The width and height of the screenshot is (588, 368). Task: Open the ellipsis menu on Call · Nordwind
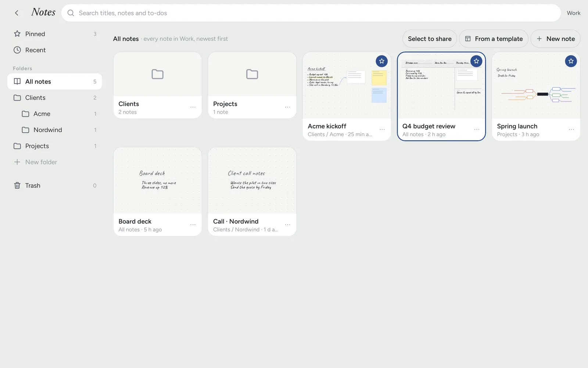(x=287, y=224)
